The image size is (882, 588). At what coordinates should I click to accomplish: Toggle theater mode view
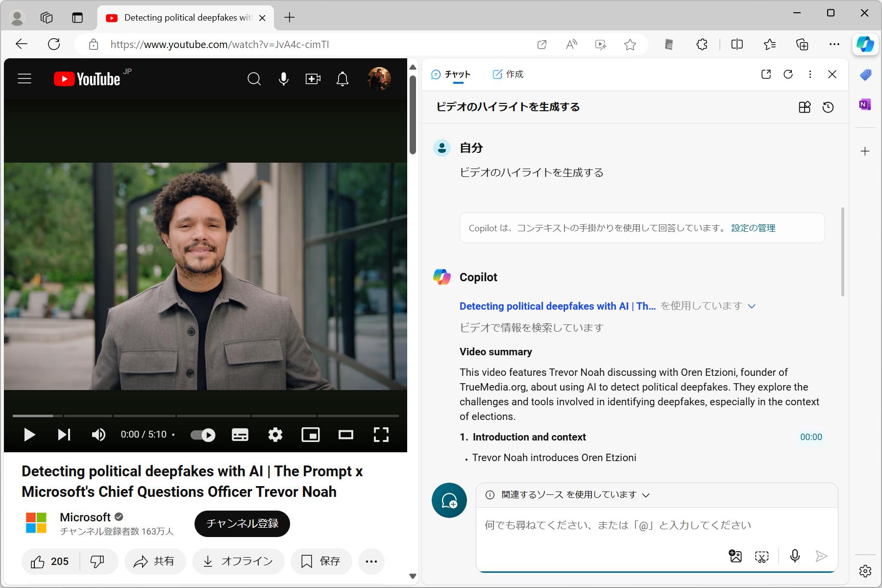(346, 435)
